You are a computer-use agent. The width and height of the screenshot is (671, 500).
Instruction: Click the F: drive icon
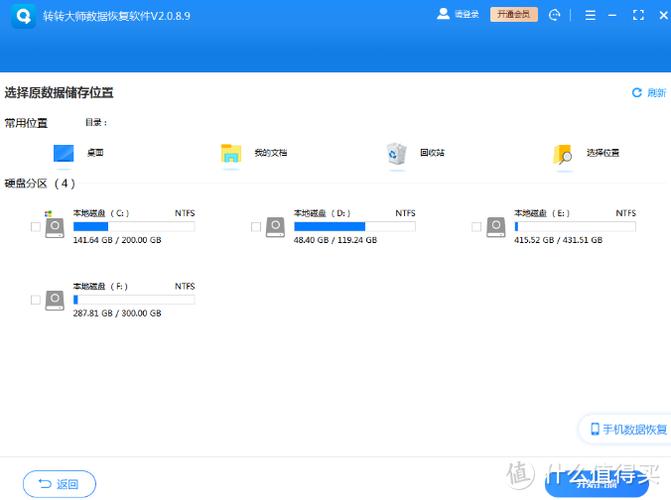54,300
